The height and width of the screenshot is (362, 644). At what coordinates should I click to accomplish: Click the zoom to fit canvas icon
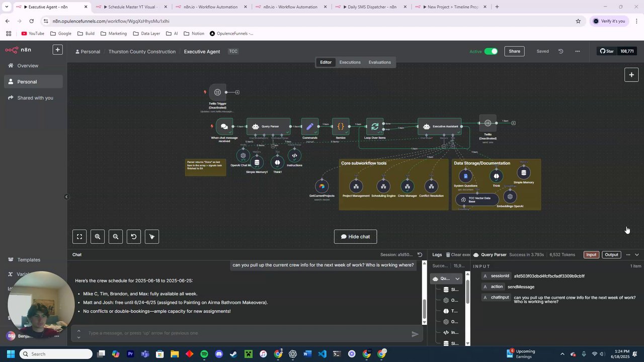(x=79, y=236)
